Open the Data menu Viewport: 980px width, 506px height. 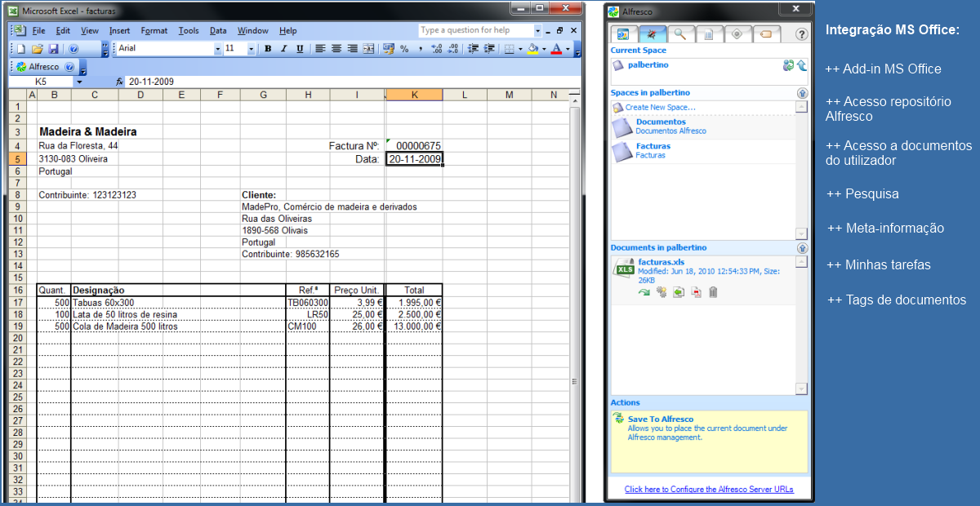coord(218,31)
